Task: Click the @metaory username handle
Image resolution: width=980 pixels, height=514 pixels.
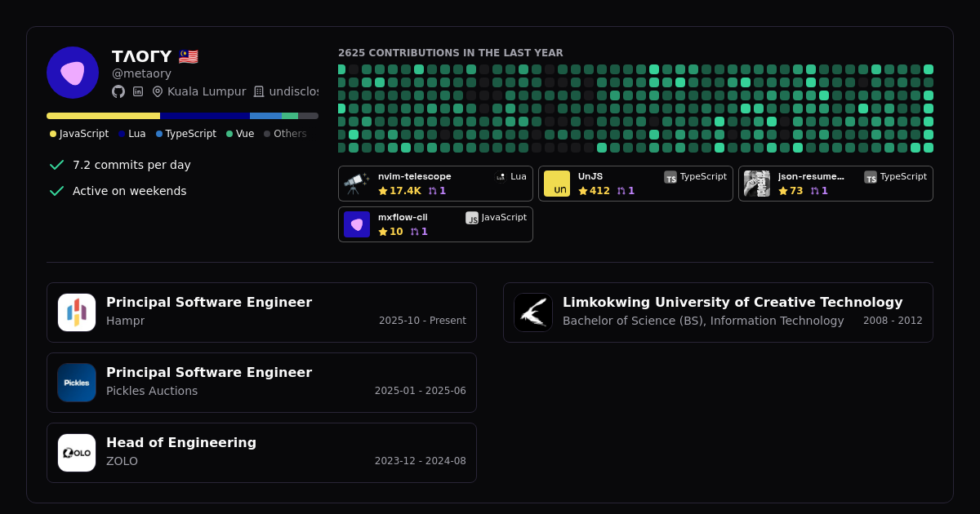Action: pyautogui.click(x=141, y=73)
